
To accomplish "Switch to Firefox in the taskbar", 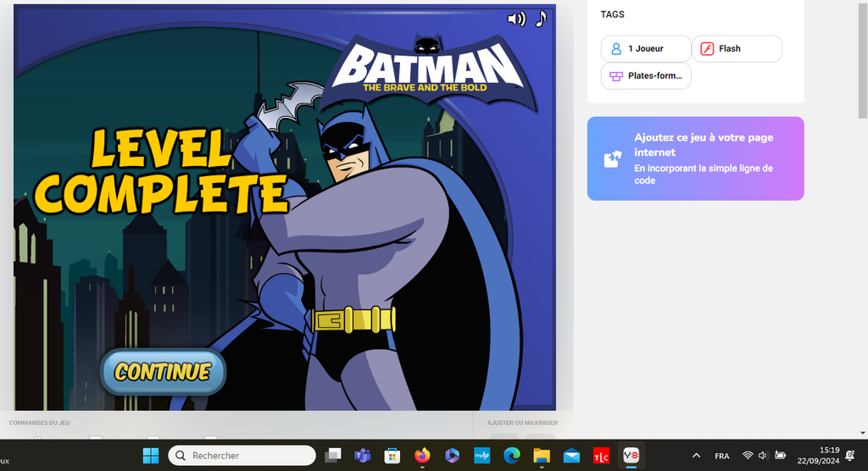I will coord(422,456).
